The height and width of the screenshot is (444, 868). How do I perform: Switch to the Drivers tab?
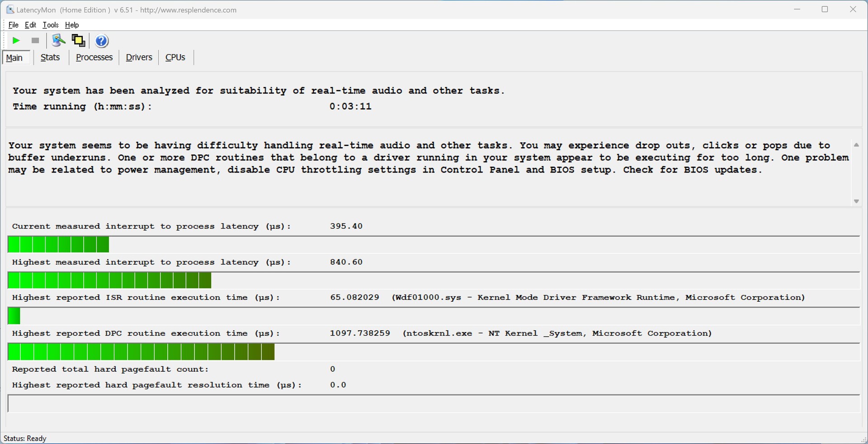(x=139, y=57)
